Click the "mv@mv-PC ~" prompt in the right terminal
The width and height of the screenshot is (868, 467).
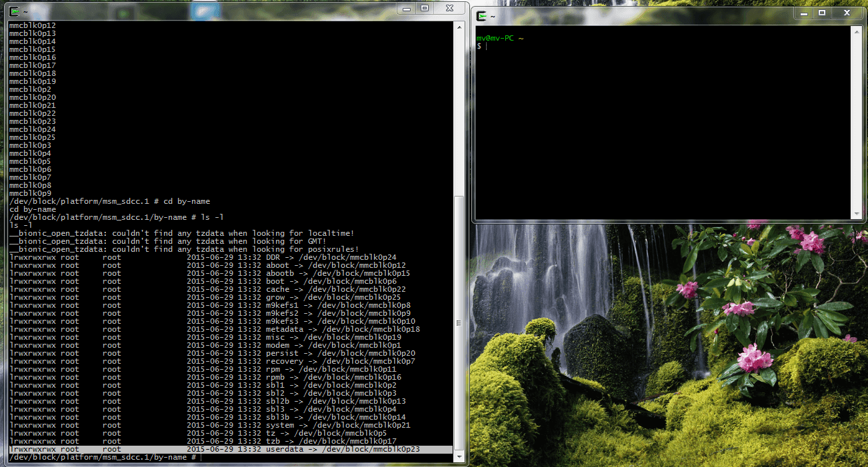click(x=500, y=38)
